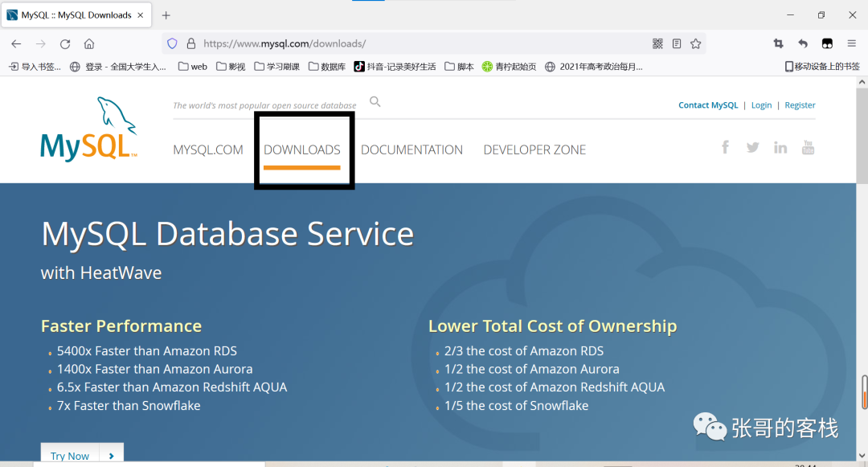Open the 登录 - 全国大学生 bookmark
Image resolution: width=868 pixels, height=467 pixels.
(118, 67)
